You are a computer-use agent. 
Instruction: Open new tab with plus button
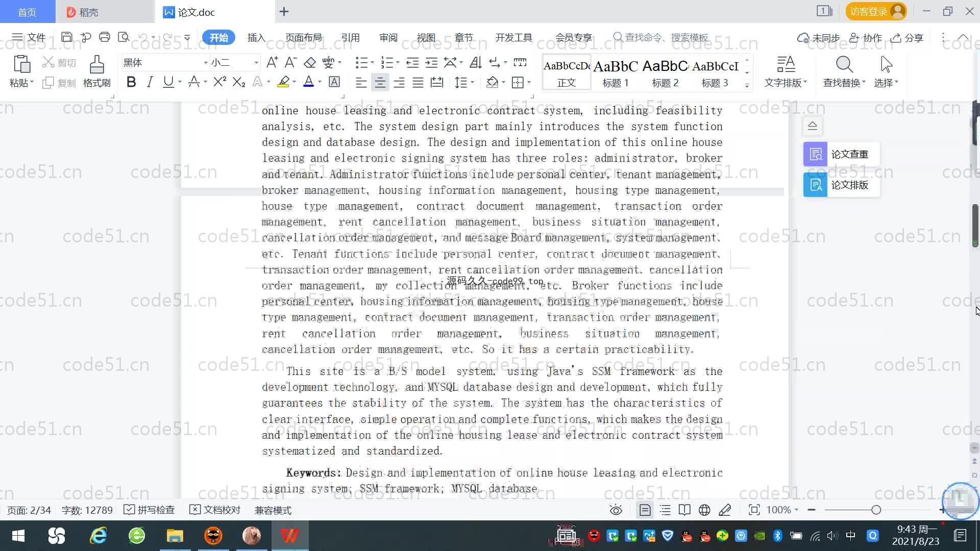click(284, 11)
